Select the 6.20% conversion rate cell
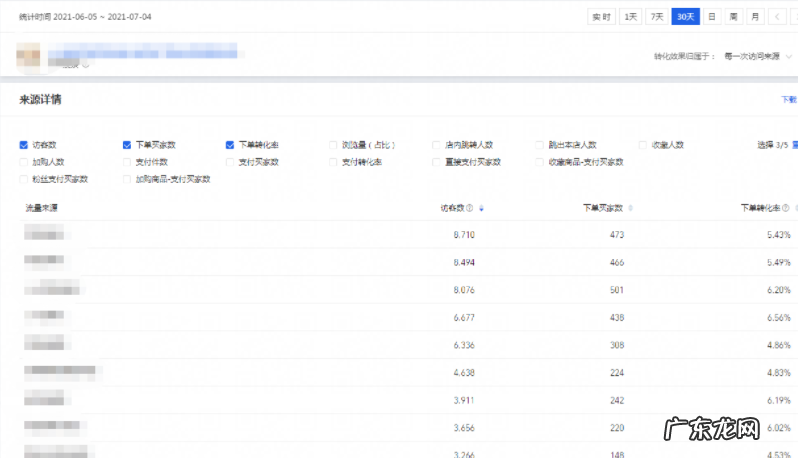798x458 pixels. 779,290
